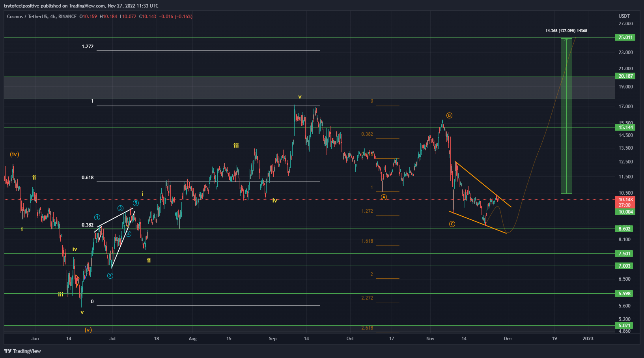Select the low price value L10.072
Screen dimensions: 644x358
coord(129,17)
